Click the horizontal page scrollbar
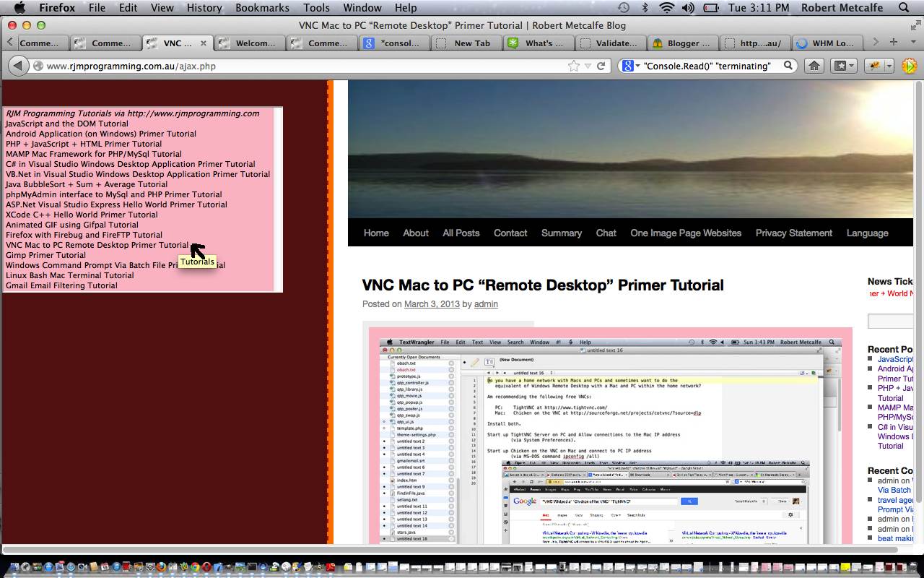 point(449,549)
